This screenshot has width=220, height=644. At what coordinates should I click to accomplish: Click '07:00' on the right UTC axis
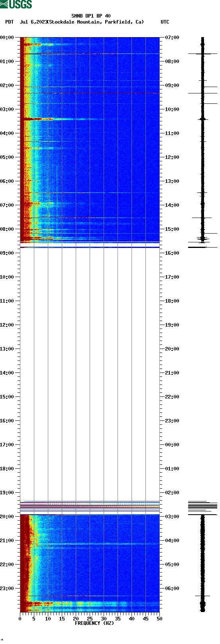pyautogui.click(x=172, y=38)
